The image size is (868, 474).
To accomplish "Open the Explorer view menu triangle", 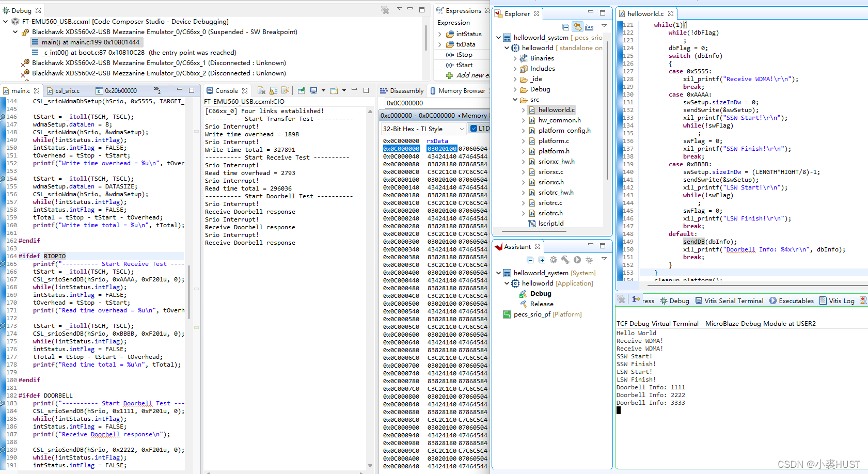I will (x=604, y=26).
